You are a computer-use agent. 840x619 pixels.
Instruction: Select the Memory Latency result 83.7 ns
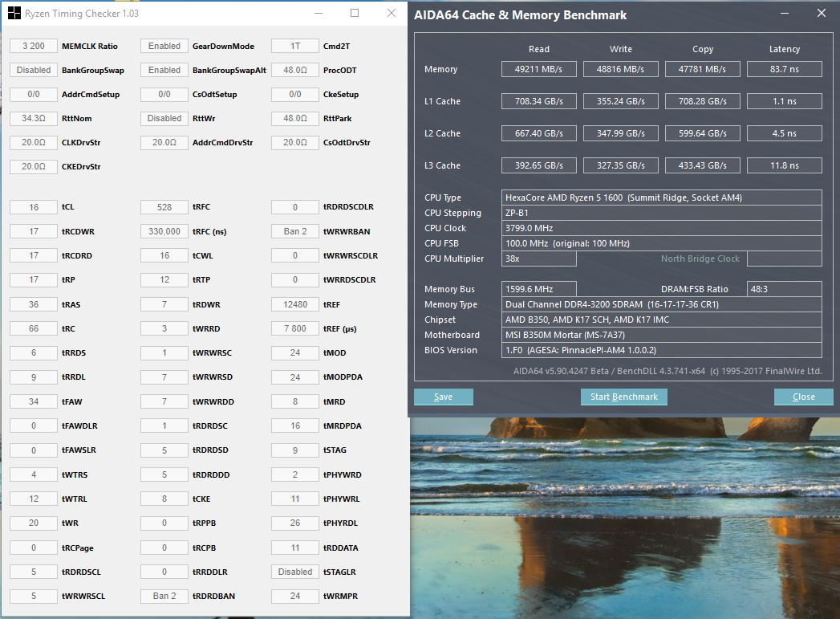pos(785,69)
